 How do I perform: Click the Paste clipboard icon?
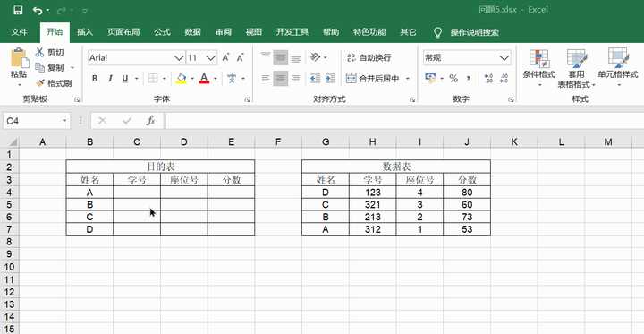coord(19,58)
